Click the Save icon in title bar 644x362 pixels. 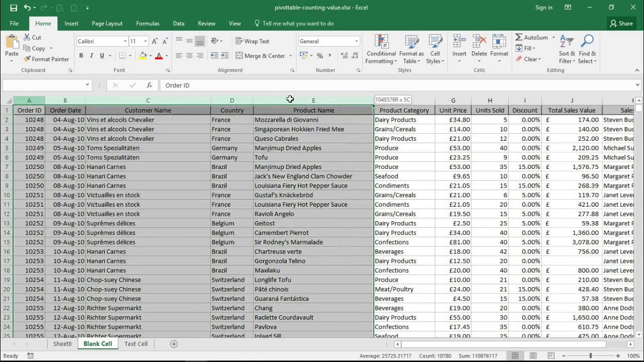(x=14, y=8)
